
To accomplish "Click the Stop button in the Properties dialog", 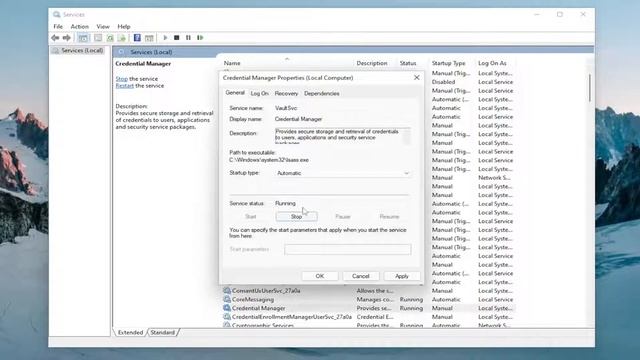I will (296, 217).
